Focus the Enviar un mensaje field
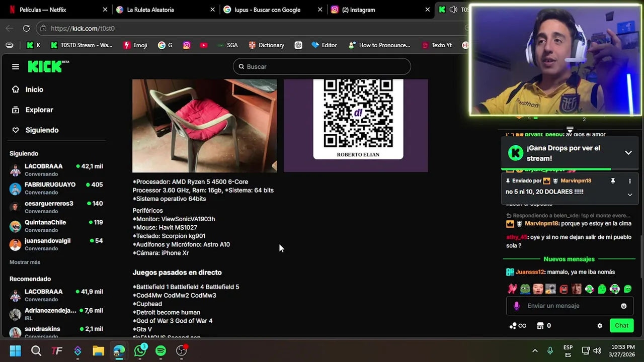The image size is (644, 362). pos(569,306)
